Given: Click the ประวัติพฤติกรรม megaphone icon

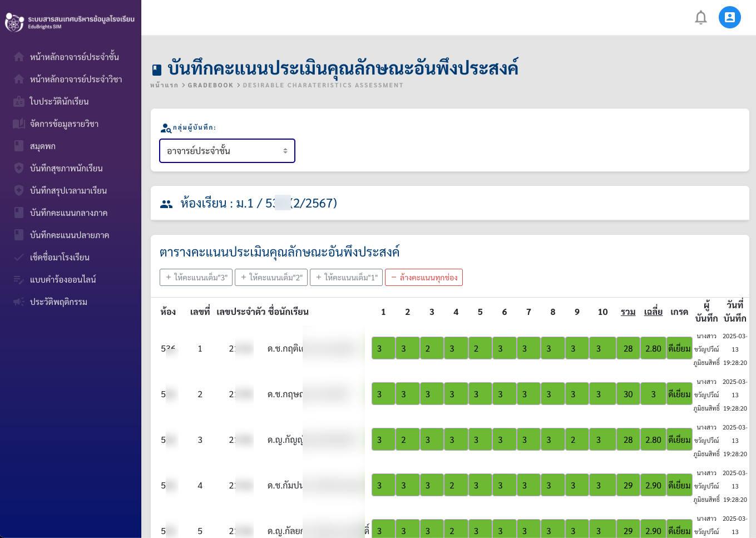Looking at the screenshot, I should [x=19, y=302].
